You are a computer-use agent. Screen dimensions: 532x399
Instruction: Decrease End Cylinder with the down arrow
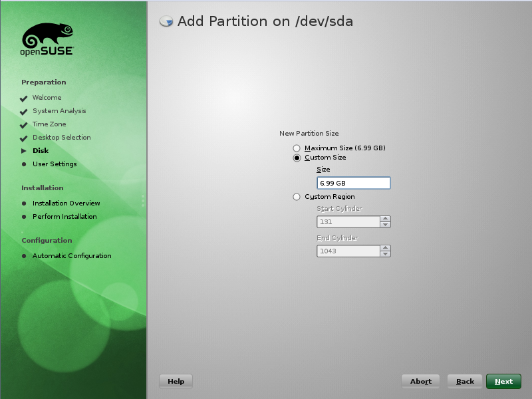pos(385,254)
